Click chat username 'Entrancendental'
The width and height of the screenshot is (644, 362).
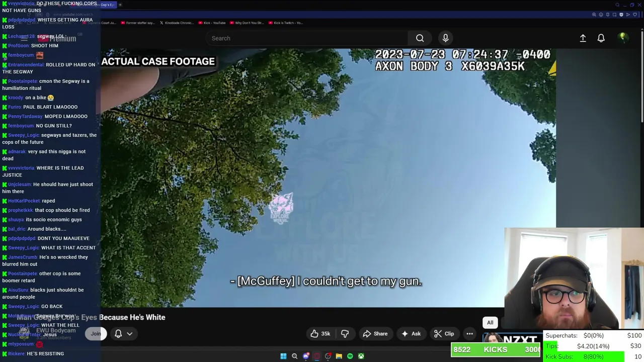[x=26, y=65]
